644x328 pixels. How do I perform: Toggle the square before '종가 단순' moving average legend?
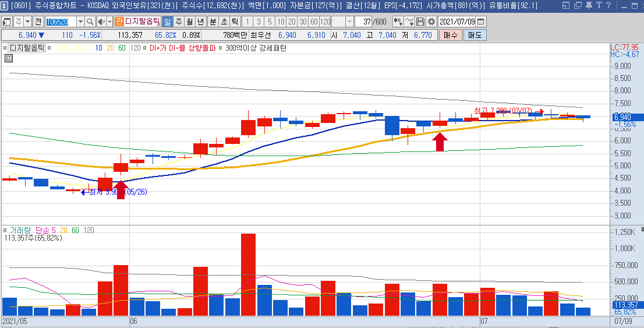coord(49,48)
